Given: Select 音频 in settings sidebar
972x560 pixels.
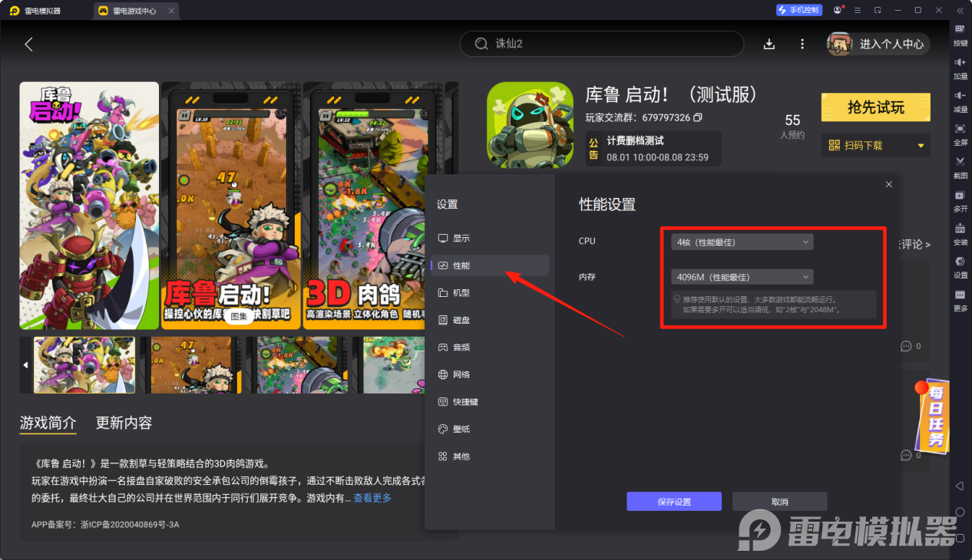Looking at the screenshot, I should pos(490,348).
